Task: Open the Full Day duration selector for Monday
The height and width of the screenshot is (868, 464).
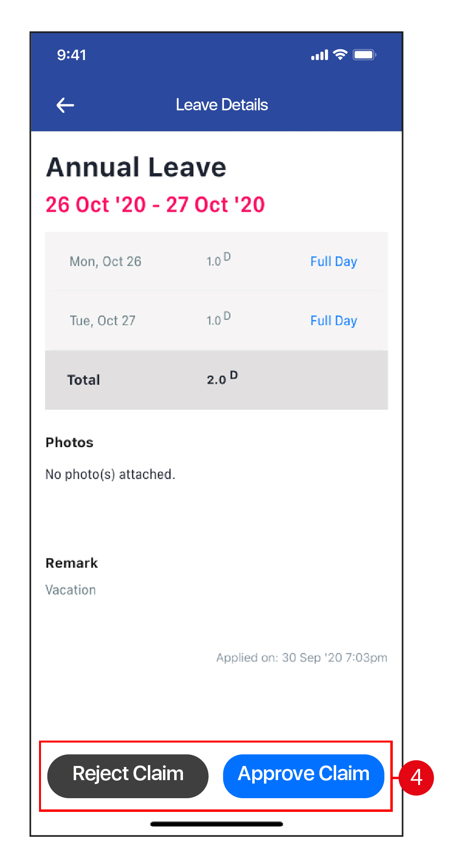Action: coord(333,261)
